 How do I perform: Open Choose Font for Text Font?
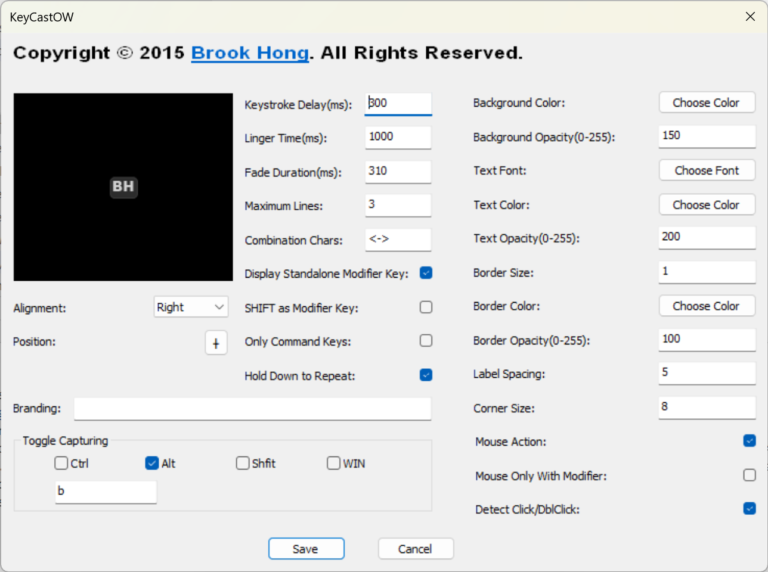tap(706, 171)
